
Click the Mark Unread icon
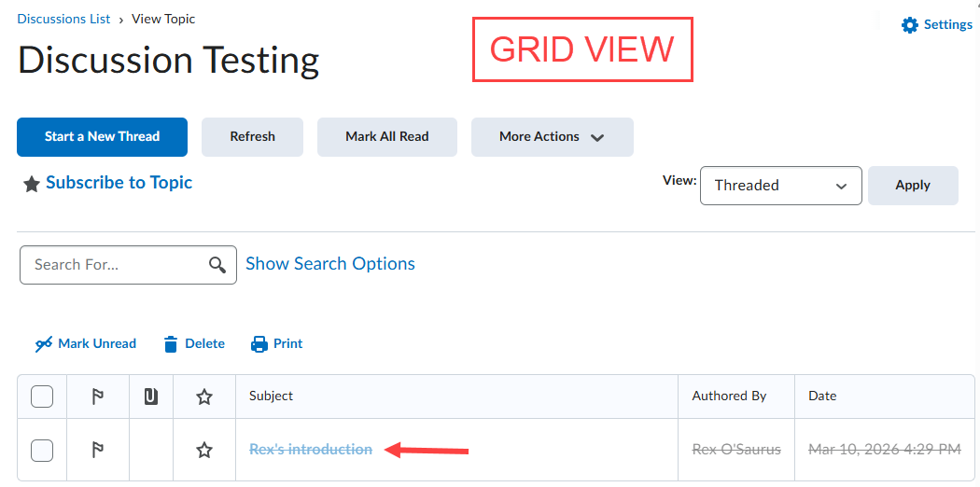pyautogui.click(x=44, y=344)
